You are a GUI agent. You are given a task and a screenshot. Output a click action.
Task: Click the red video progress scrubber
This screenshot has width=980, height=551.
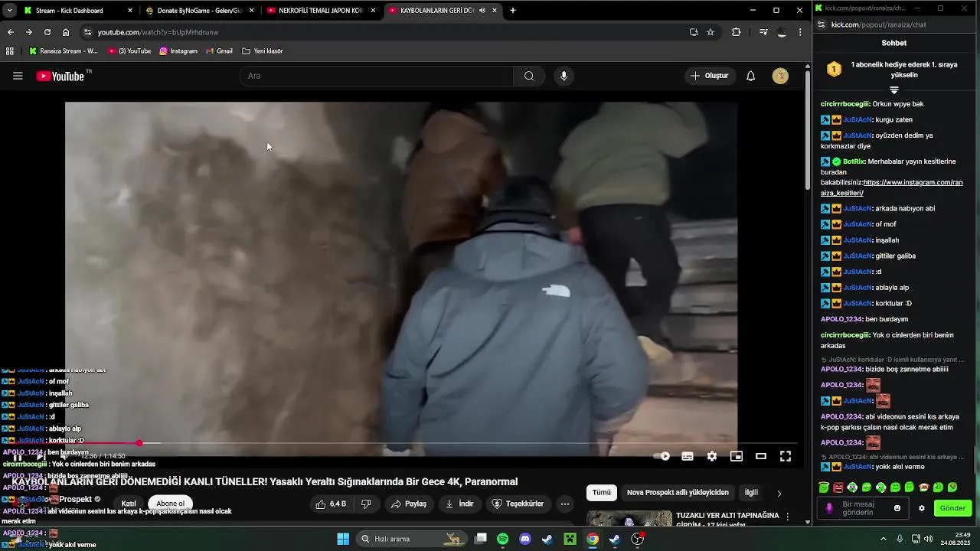coord(139,443)
